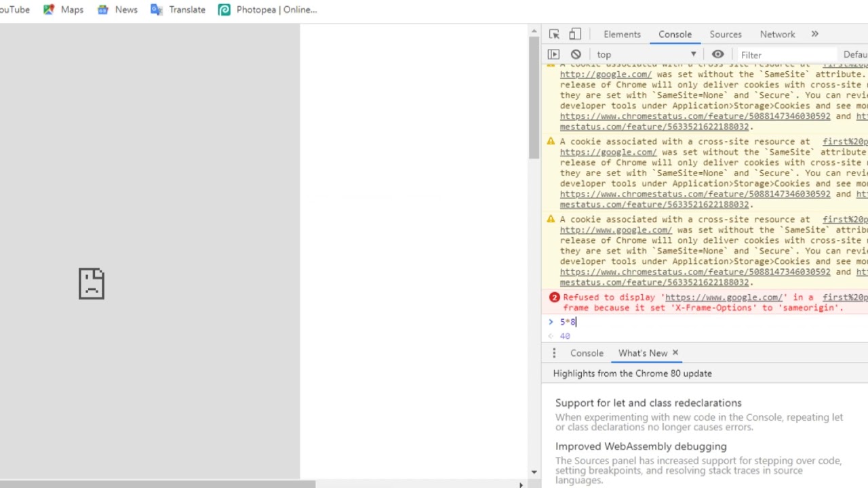Open the 'top' JavaScript context dropdown
The image size is (868, 488).
click(646, 54)
